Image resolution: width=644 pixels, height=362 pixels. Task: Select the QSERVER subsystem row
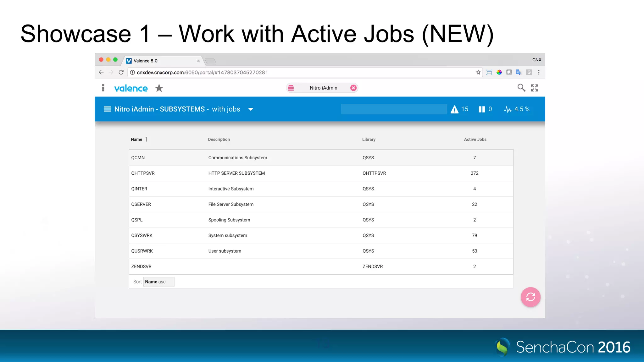click(x=321, y=204)
